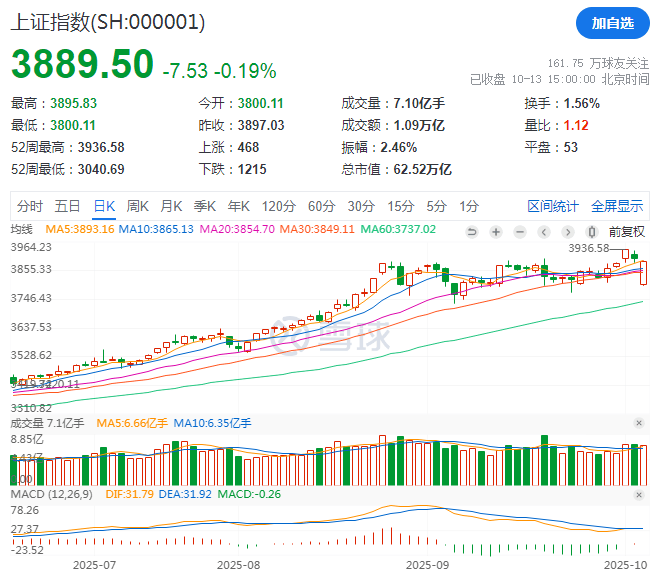This screenshot has height=579, width=668.
Task: Click the 加自选 button
Action: (x=612, y=22)
